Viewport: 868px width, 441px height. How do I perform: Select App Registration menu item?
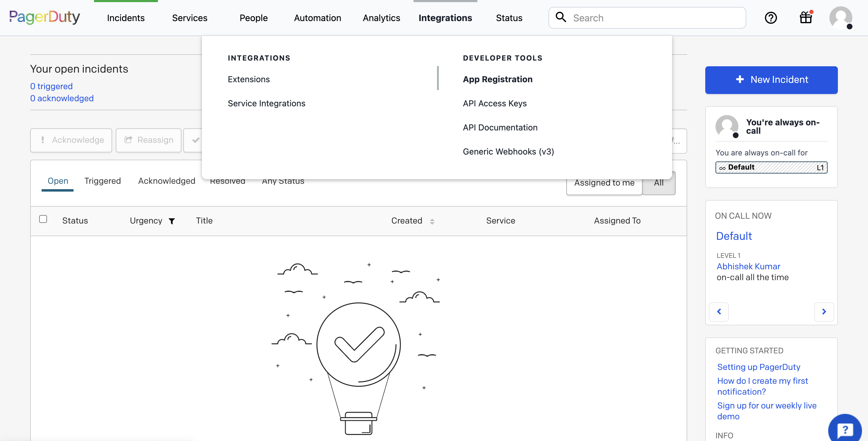click(x=497, y=79)
